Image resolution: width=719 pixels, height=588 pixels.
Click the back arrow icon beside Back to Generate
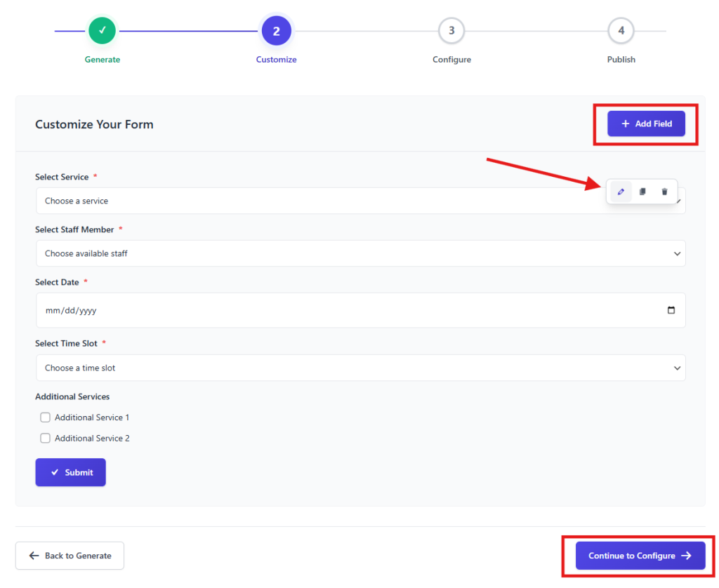(34, 555)
